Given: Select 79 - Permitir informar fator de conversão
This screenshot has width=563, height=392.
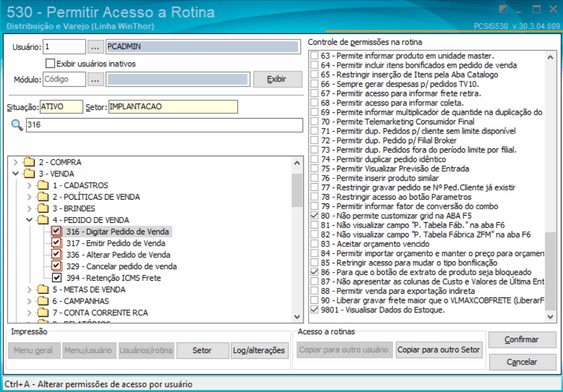Looking at the screenshot, I should (410, 206).
